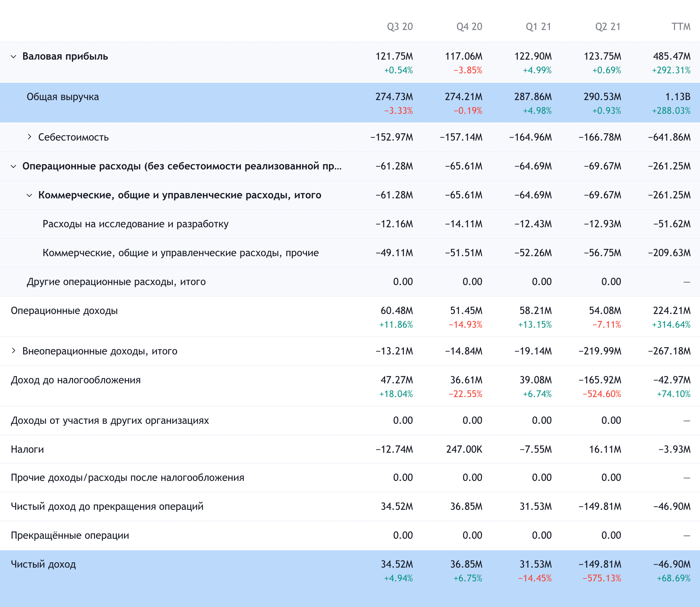Click the Себестоимость row label

click(73, 137)
